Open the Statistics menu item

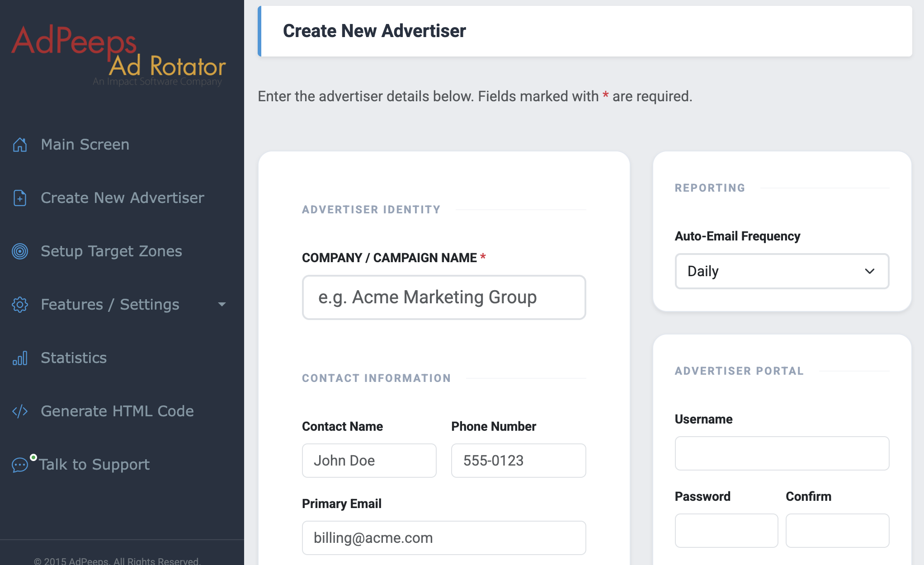point(74,358)
